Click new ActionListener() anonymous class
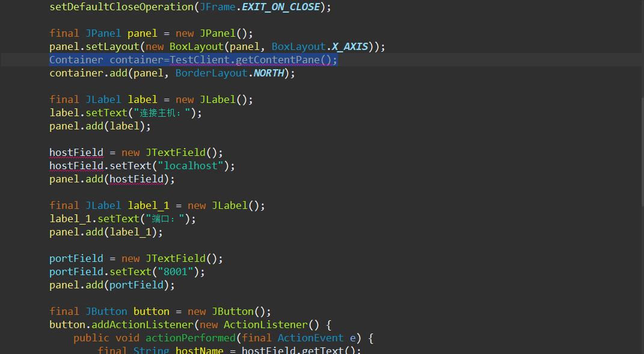 (x=259, y=325)
